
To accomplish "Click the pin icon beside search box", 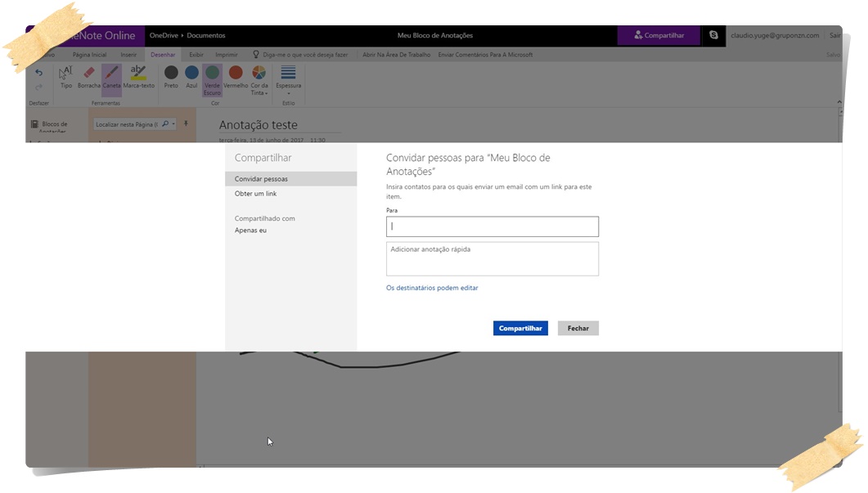I will [x=186, y=123].
